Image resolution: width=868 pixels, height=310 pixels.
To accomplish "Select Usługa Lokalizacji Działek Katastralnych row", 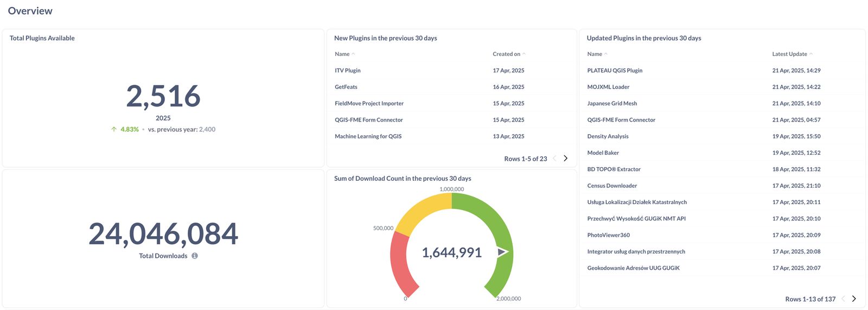I will point(722,202).
